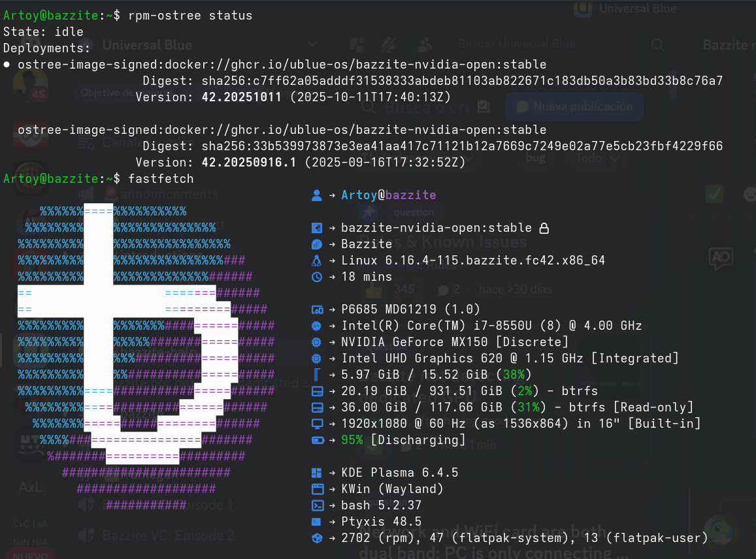Screen dimensions: 756x559
Task: Select the bug tag filter in Discord
Action: [x=536, y=158]
